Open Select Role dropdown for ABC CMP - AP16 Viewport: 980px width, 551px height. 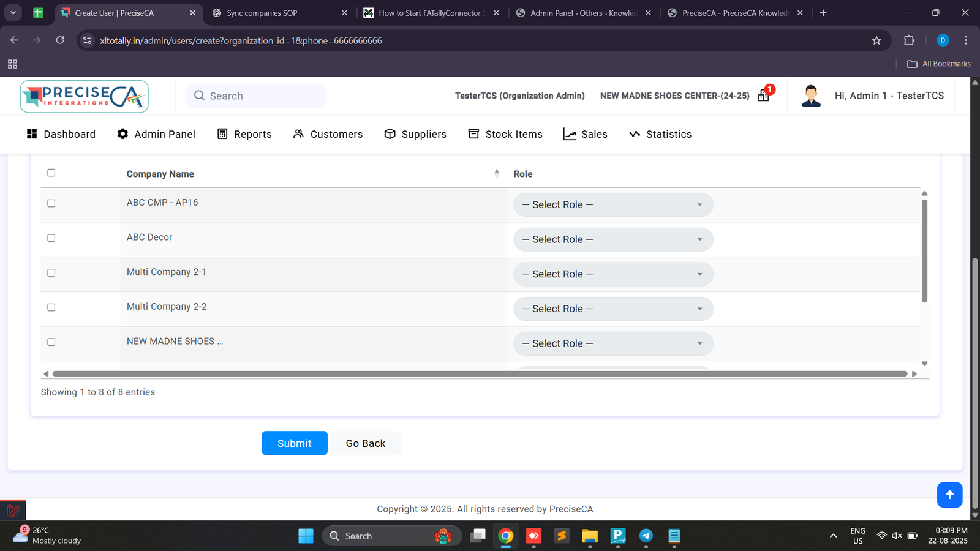pos(612,205)
